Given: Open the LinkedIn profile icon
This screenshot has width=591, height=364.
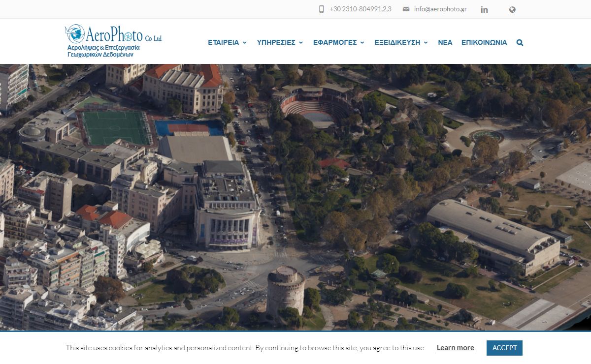Looking at the screenshot, I should tap(484, 10).
